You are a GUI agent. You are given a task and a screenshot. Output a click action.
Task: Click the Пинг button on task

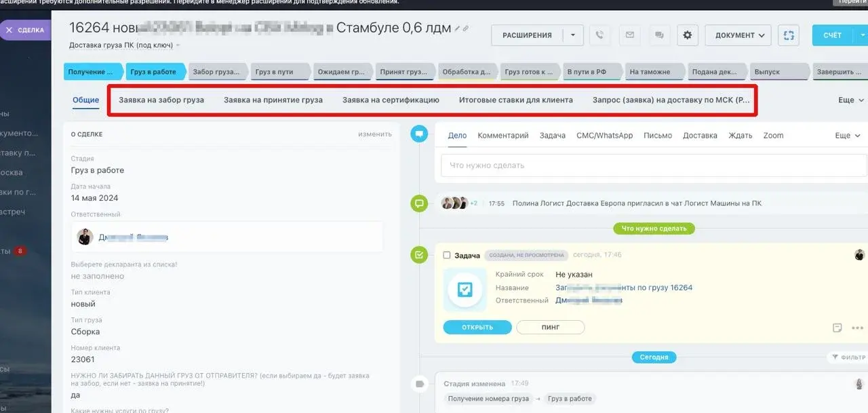[550, 328]
